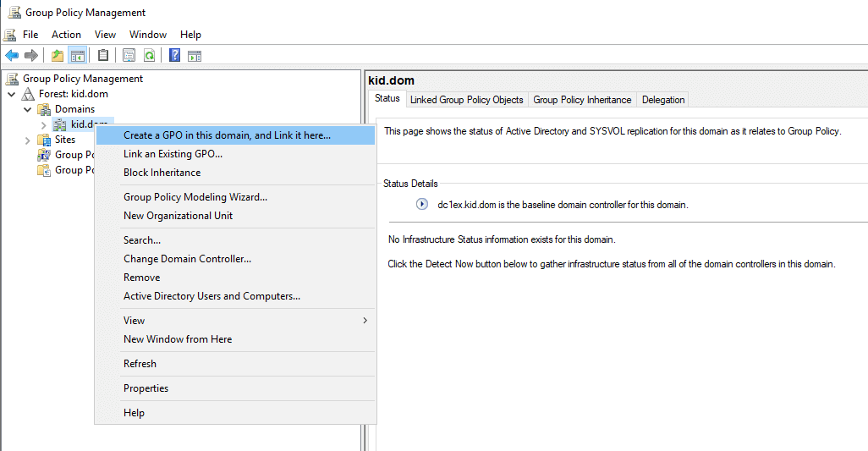This screenshot has width=868, height=451.
Task: Click the Refresh toolbar icon
Action: (x=149, y=56)
